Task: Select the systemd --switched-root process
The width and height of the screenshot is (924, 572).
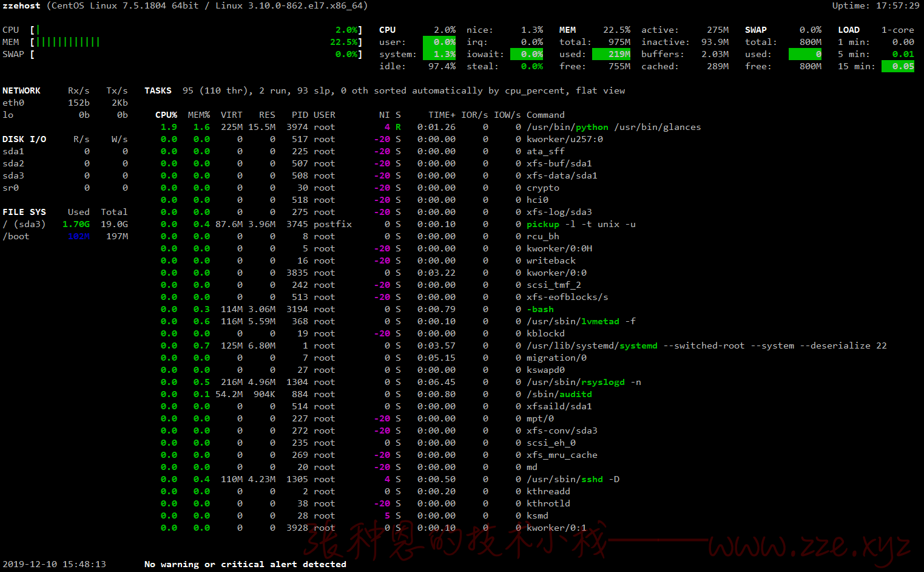Action: (x=524, y=346)
